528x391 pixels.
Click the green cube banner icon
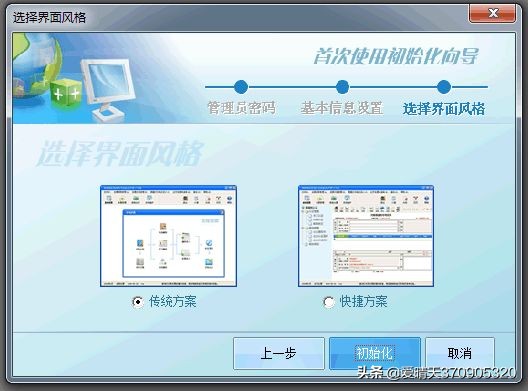66,93
